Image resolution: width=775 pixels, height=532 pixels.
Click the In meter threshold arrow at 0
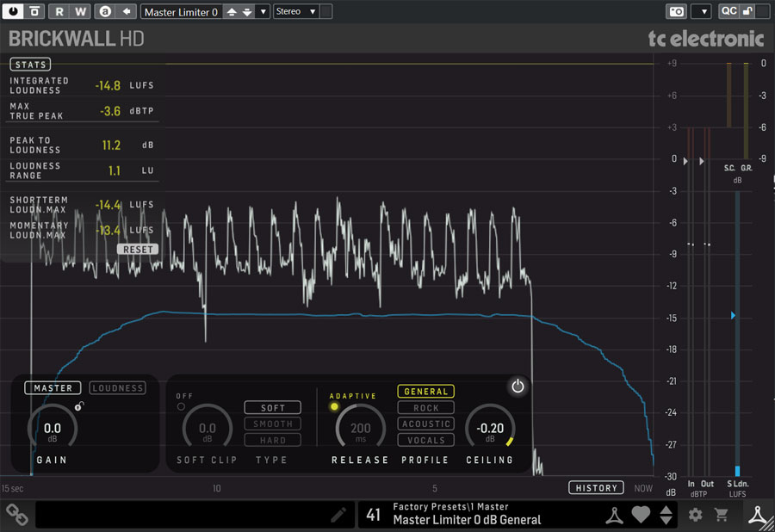[685, 161]
